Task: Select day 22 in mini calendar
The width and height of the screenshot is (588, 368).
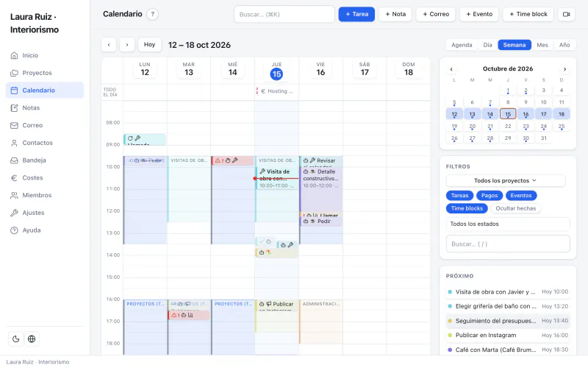Action: [x=508, y=126]
